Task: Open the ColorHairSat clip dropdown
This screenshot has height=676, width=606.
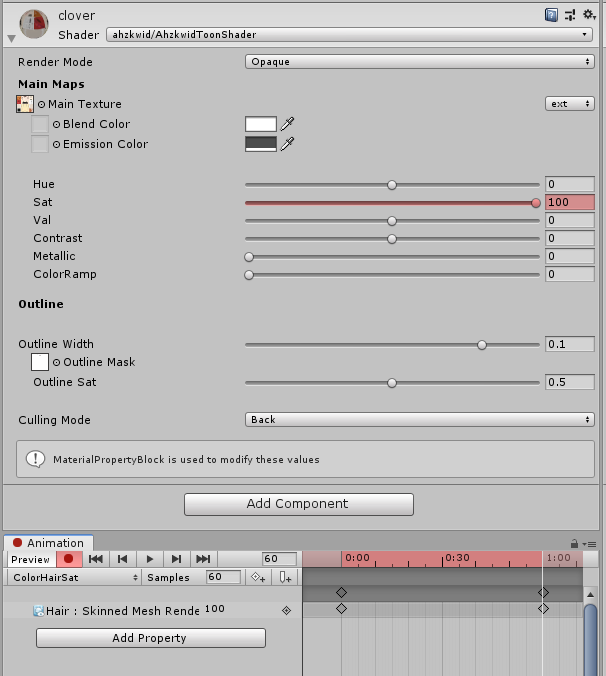Action: point(74,577)
